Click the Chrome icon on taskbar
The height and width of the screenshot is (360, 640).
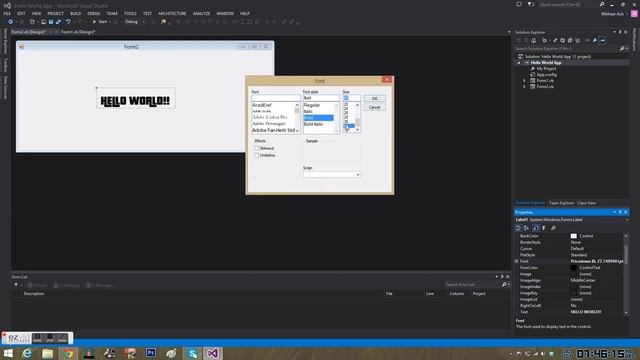[x=68, y=353]
